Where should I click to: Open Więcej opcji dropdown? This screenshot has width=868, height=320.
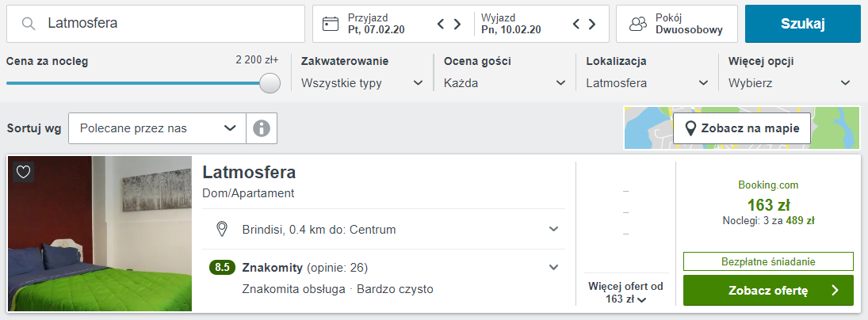790,82
